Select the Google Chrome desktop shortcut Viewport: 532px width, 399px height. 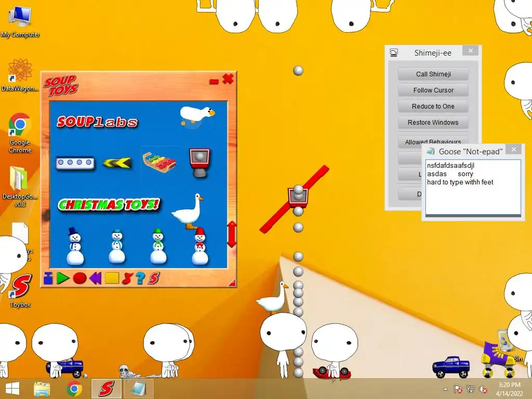pos(20,132)
